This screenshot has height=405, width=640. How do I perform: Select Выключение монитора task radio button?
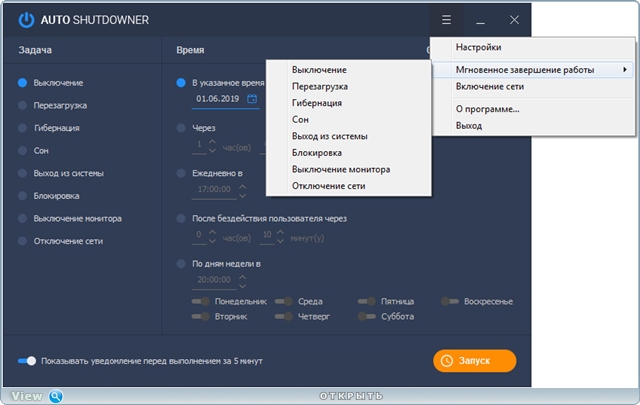(22, 218)
